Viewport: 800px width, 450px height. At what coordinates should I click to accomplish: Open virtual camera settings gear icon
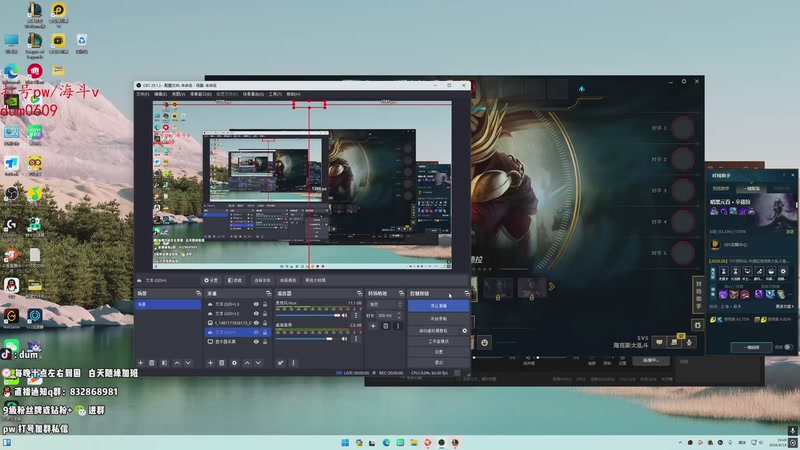[464, 331]
